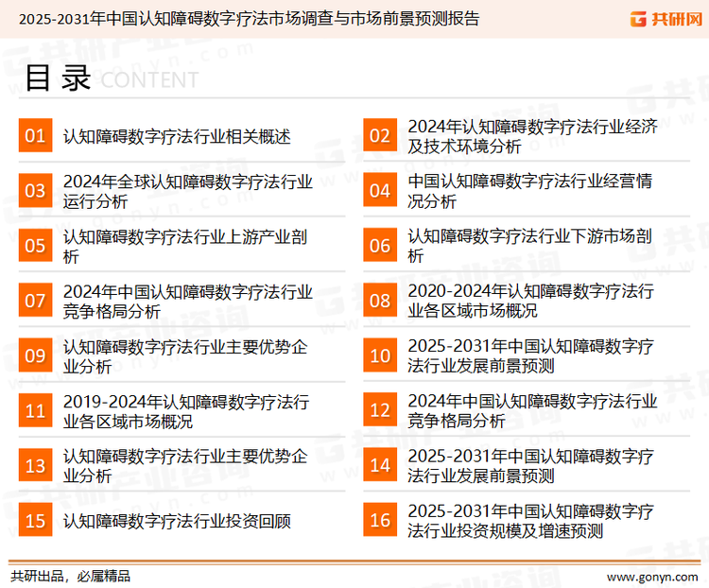
Task: Click the 08 chapter number badge
Action: click(379, 301)
